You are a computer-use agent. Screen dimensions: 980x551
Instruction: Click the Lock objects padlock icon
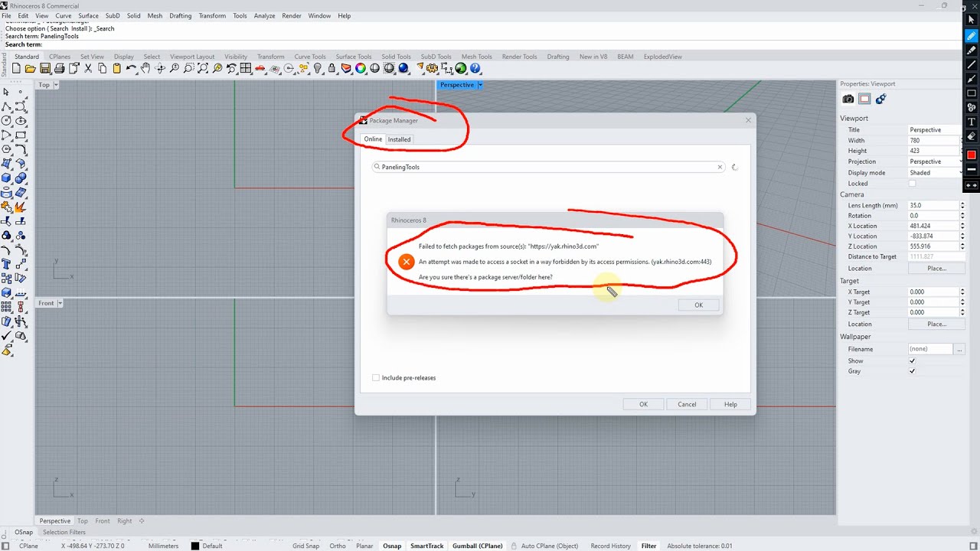point(332,68)
